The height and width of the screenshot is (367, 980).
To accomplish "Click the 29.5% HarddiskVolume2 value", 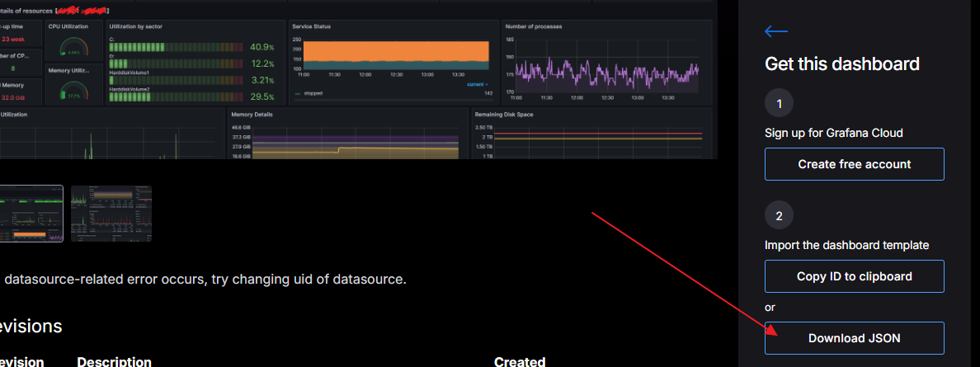I will 261,97.
